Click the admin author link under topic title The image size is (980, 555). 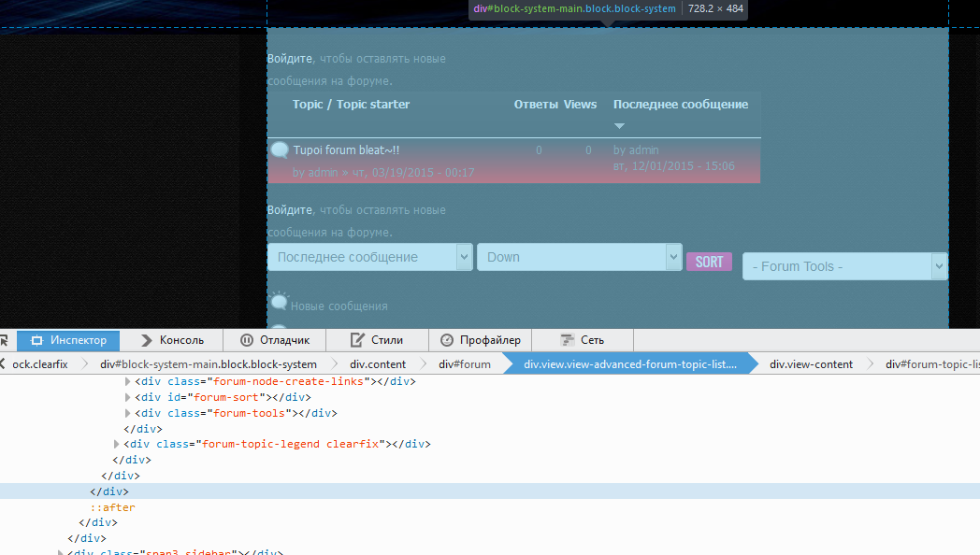pyautogui.click(x=324, y=172)
